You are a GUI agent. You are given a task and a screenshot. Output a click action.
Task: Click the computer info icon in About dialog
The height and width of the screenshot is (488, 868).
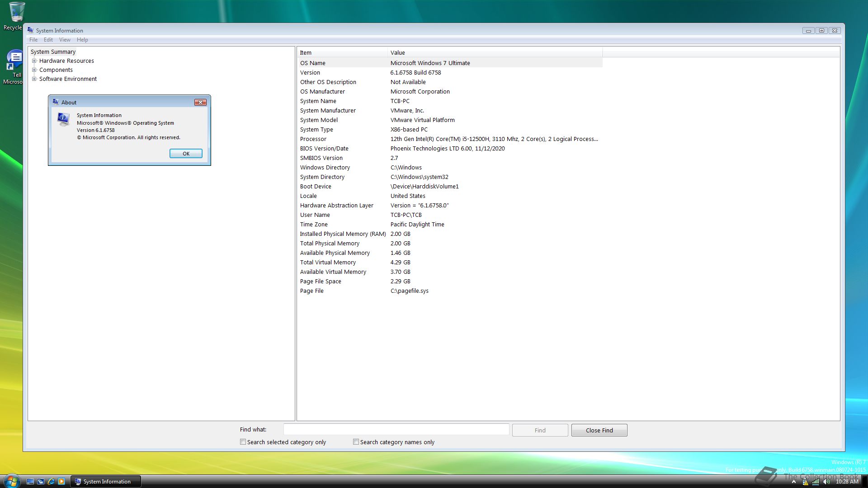[63, 119]
